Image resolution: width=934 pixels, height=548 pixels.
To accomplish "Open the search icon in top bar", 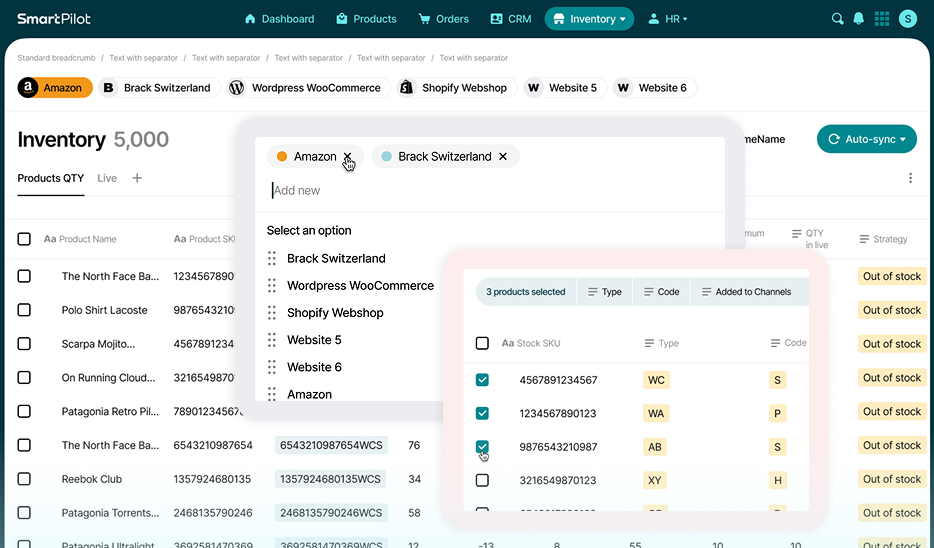I will [837, 19].
